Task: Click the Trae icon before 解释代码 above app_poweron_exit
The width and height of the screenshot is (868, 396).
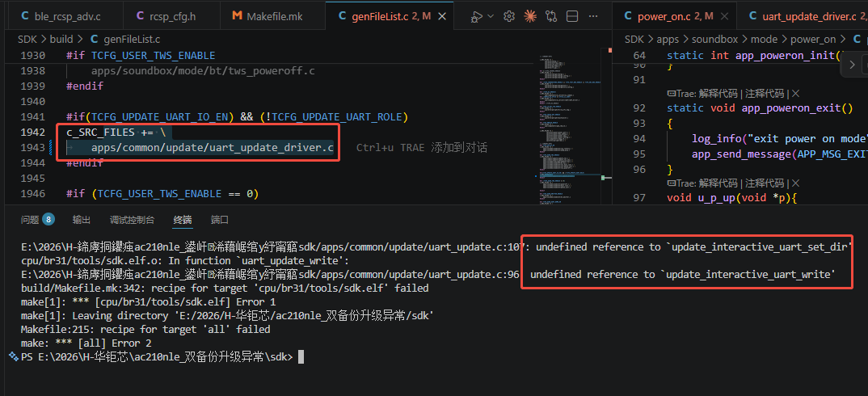Action: click(x=671, y=94)
